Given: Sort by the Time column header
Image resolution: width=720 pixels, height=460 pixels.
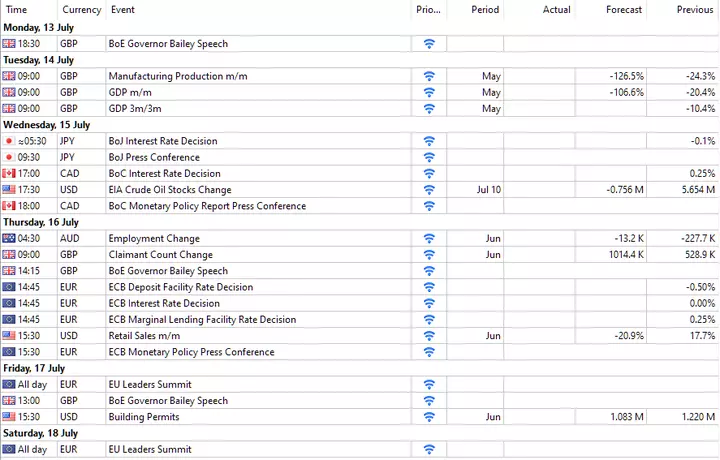Looking at the screenshot, I should 17,10.
